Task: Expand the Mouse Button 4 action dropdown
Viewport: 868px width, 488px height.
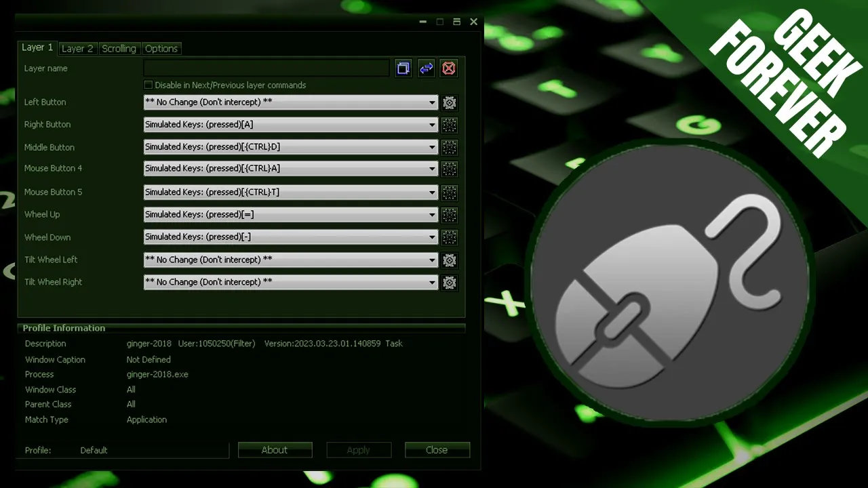Action: (291, 168)
